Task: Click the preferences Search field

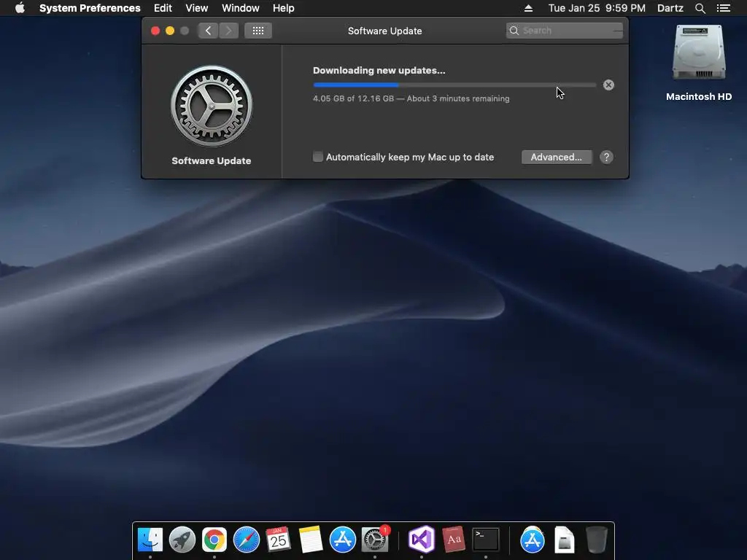Action: [x=564, y=31]
